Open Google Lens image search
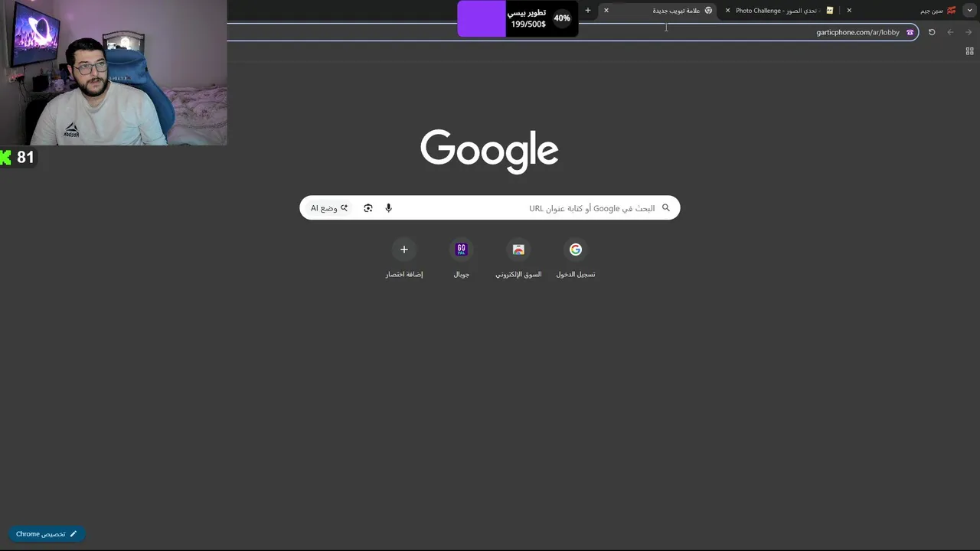The width and height of the screenshot is (980, 551). [x=368, y=208]
